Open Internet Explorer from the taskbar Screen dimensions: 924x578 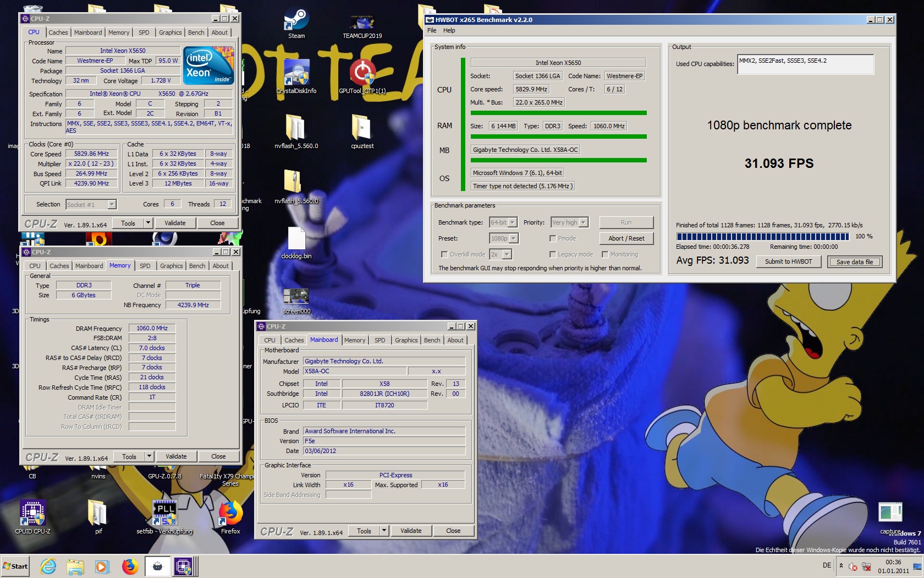pos(48,566)
